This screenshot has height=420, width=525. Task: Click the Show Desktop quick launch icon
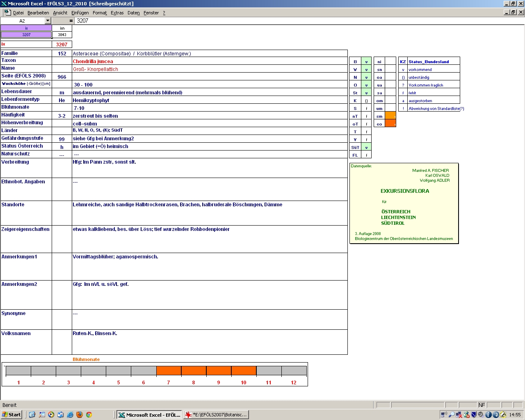click(42, 415)
